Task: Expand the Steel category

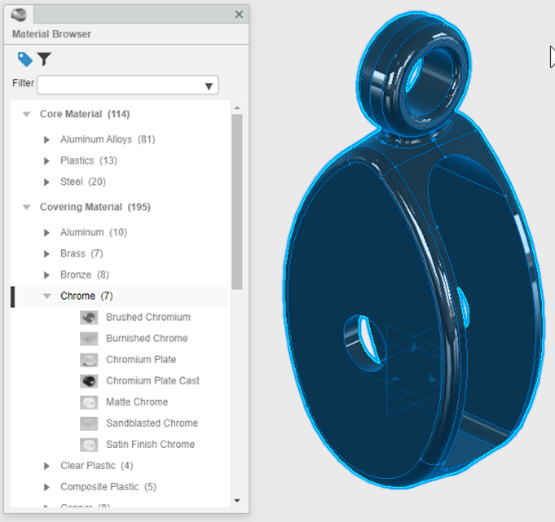Action: pos(46,182)
